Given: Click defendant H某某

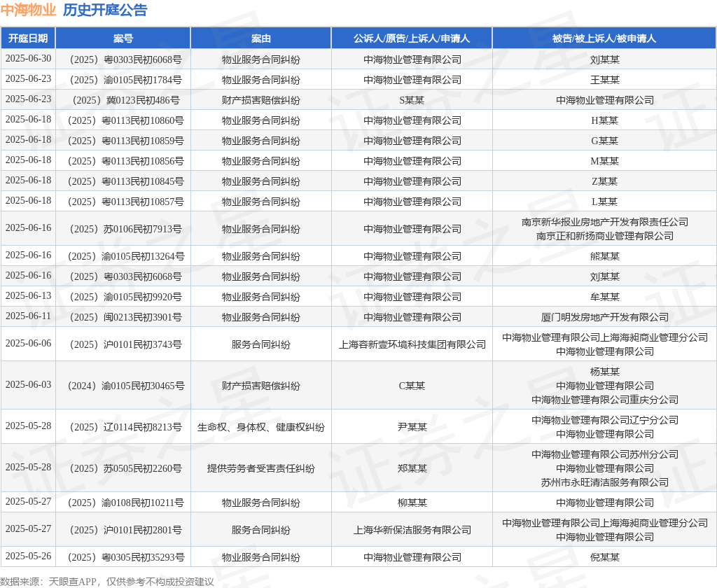Looking at the screenshot, I should click(x=604, y=120).
